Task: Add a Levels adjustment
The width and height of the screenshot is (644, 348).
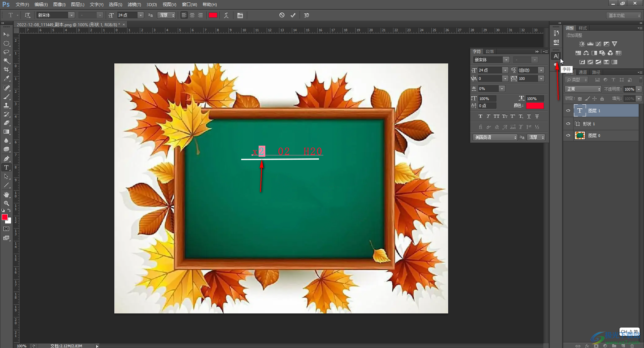Action: tap(590, 44)
